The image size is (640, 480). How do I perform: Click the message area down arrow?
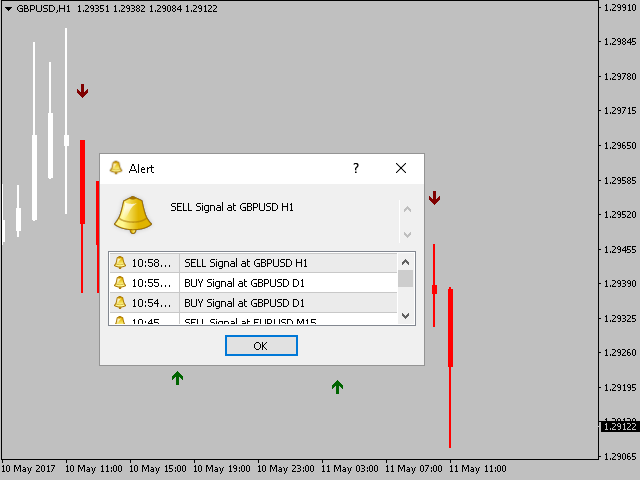click(x=407, y=234)
